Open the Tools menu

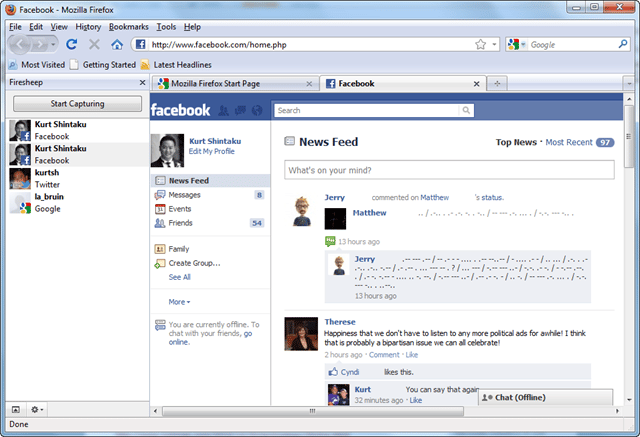pyautogui.click(x=166, y=27)
